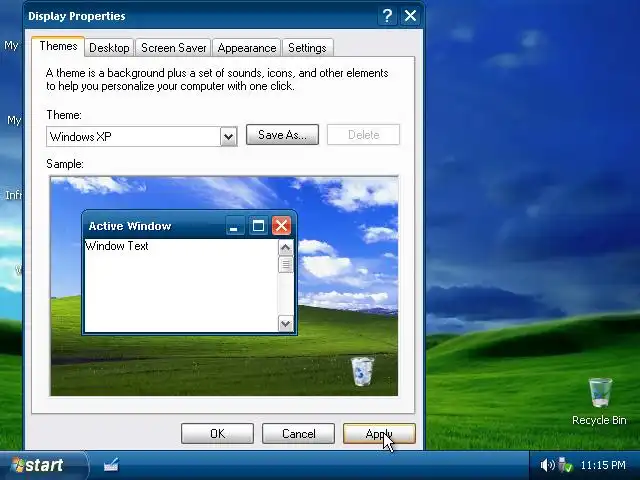Select the Themes tab
Screen dimensions: 640x480
tap(58, 46)
